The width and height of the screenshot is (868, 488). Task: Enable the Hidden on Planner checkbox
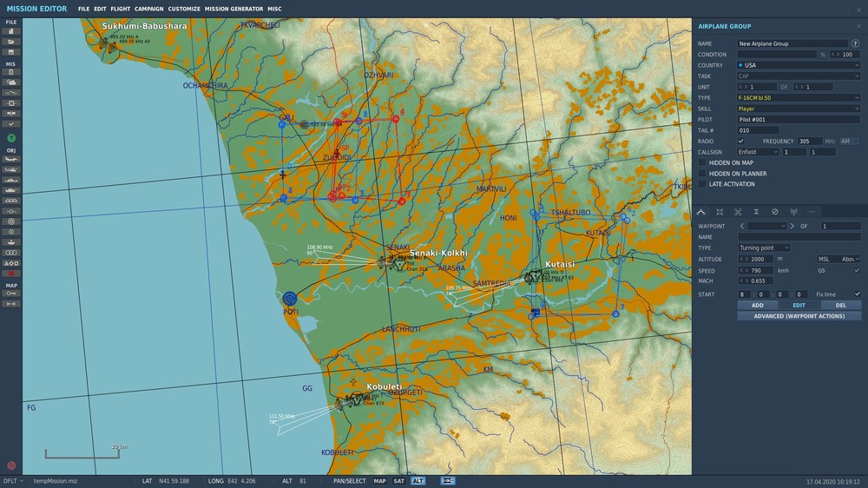click(702, 174)
